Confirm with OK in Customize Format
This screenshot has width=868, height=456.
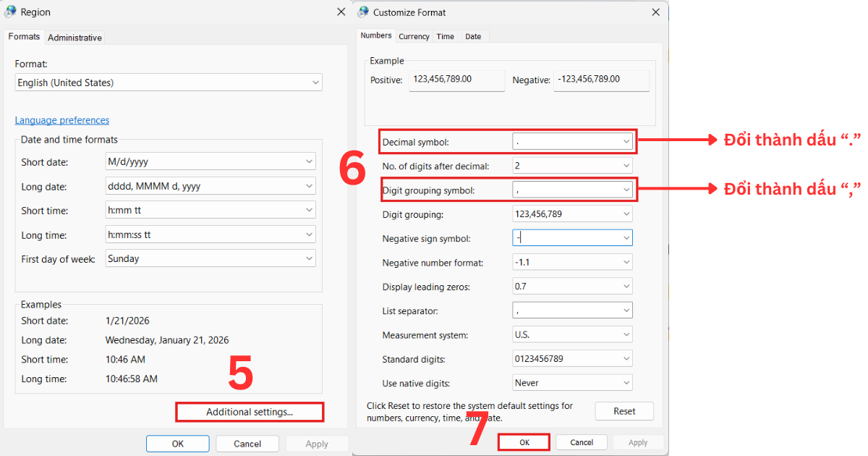click(524, 442)
